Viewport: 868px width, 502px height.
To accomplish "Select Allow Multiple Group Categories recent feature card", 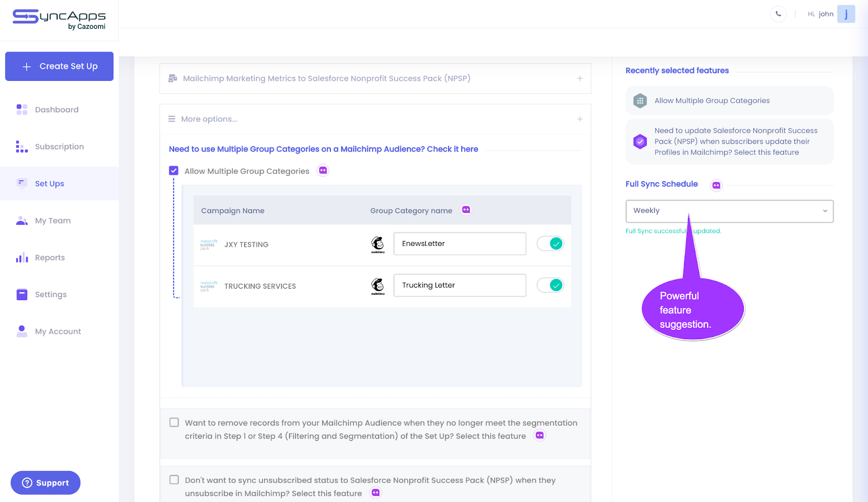I will click(730, 100).
